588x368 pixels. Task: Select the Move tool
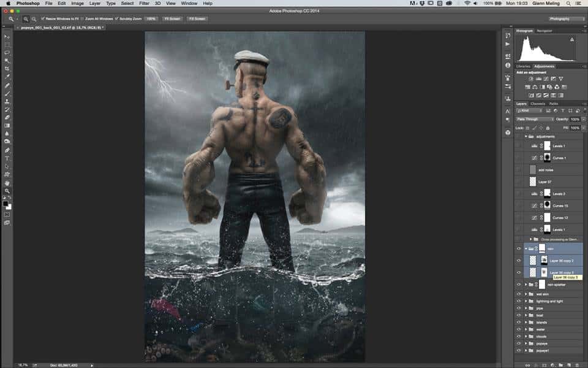click(7, 37)
